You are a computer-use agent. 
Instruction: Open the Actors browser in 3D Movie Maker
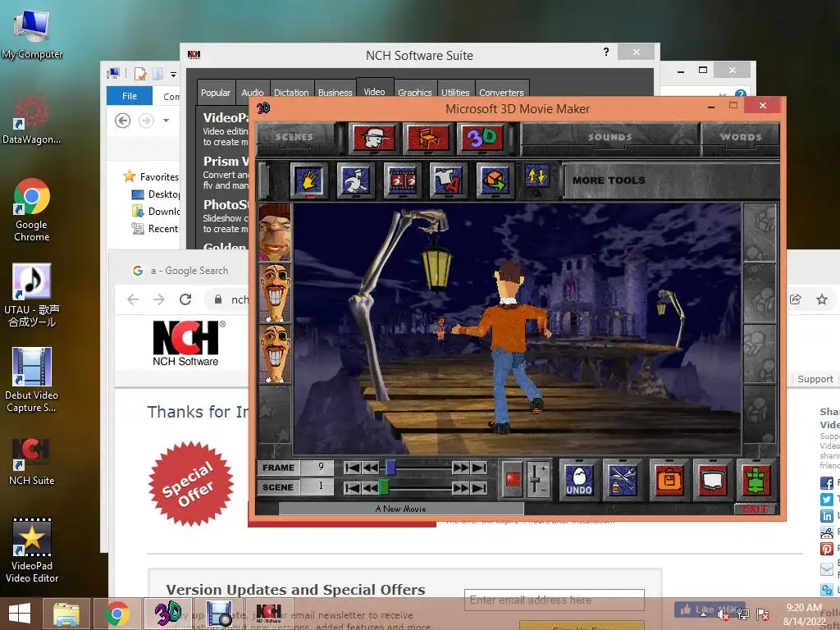coord(374,138)
